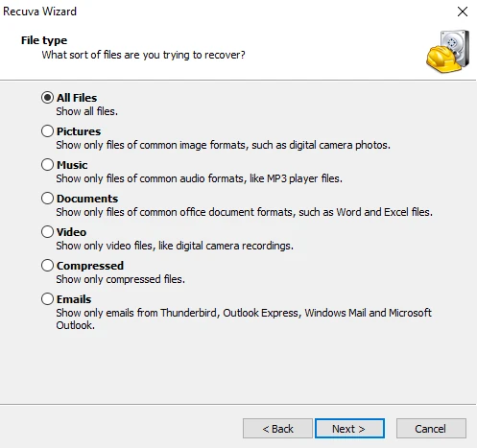Return to previous step via < Back
The image size is (477, 448).
click(x=277, y=429)
